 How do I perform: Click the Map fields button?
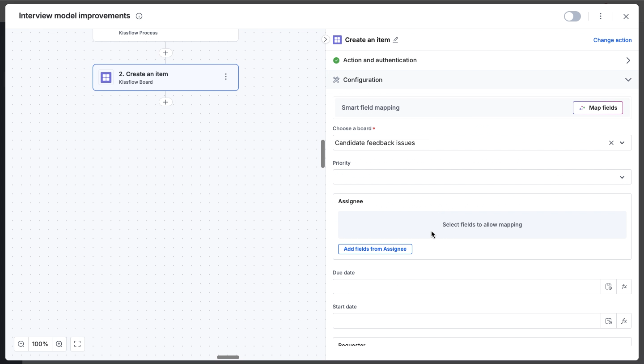(598, 107)
